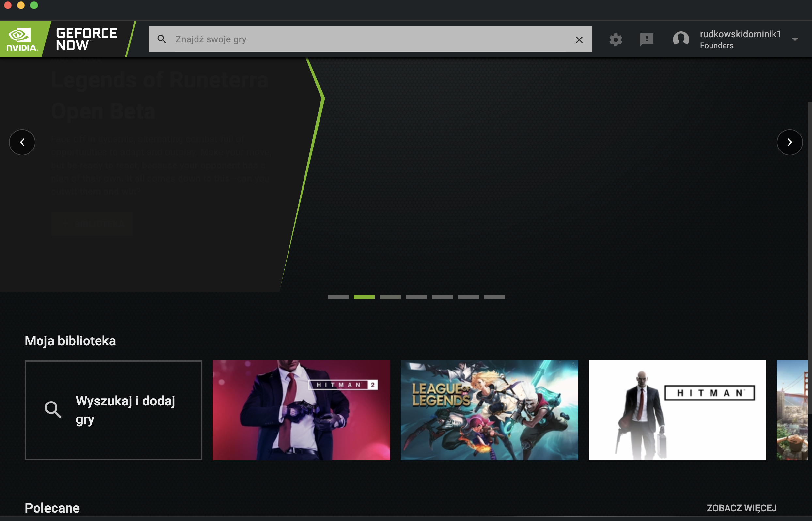This screenshot has height=521, width=812.
Task: Open the settings gear
Action: point(616,39)
